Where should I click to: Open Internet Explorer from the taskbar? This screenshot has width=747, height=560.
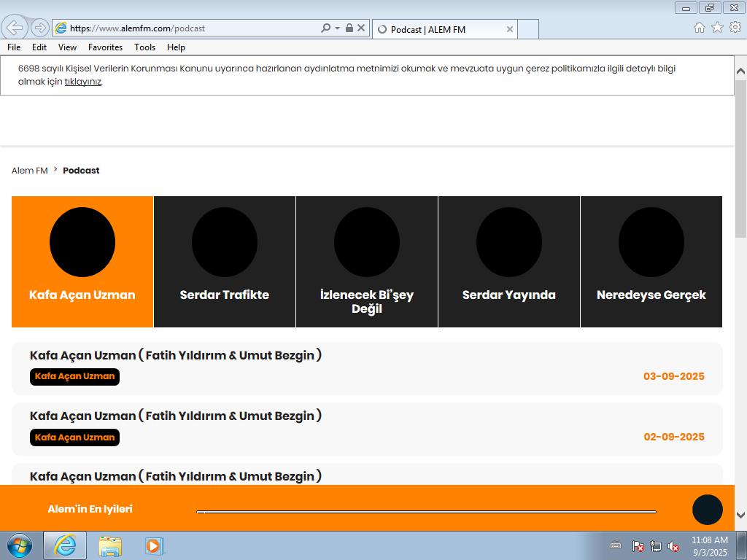pyautogui.click(x=65, y=545)
